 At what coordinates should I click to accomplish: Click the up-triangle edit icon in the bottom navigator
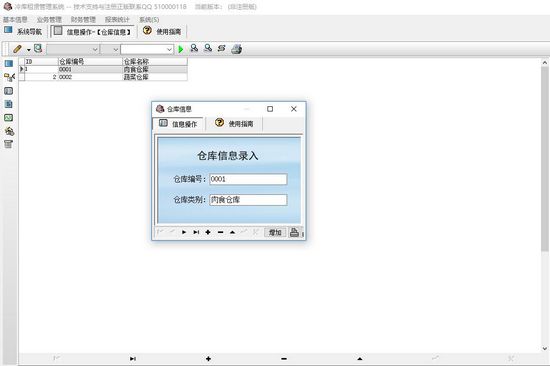click(360, 359)
